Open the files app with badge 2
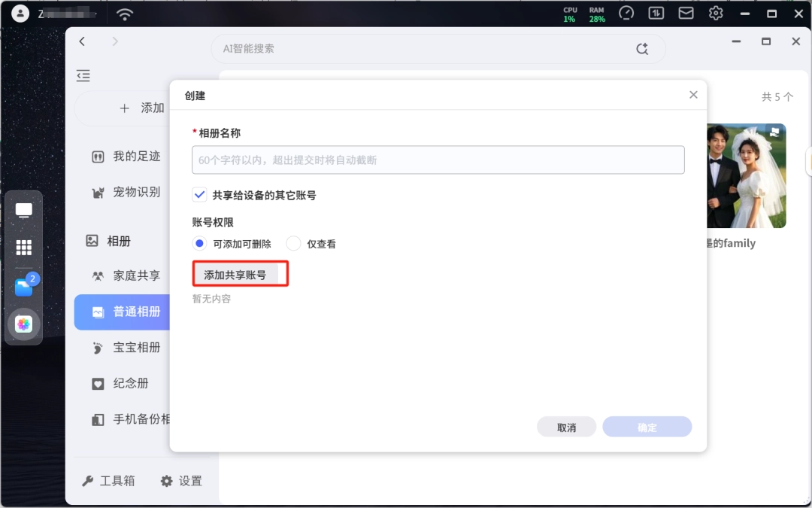The height and width of the screenshot is (508, 812). [x=24, y=286]
